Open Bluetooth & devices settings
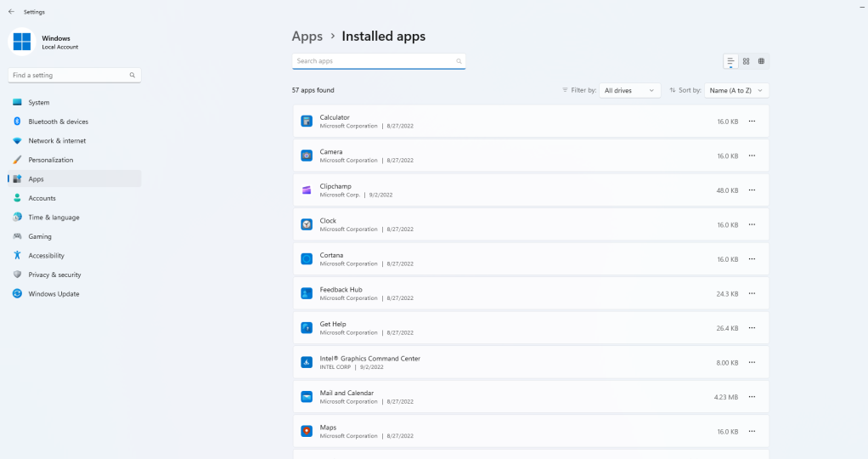 [x=58, y=122]
